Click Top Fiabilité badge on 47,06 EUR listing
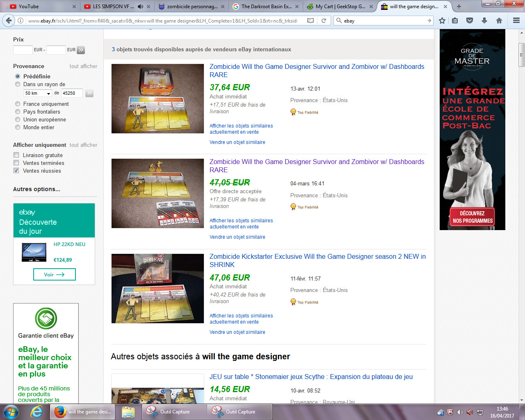 (x=304, y=302)
